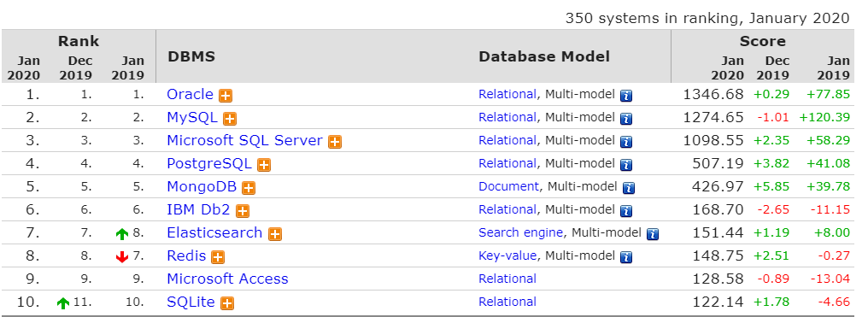Open the Document model link for MongoDB
868x317 pixels.
pos(508,186)
